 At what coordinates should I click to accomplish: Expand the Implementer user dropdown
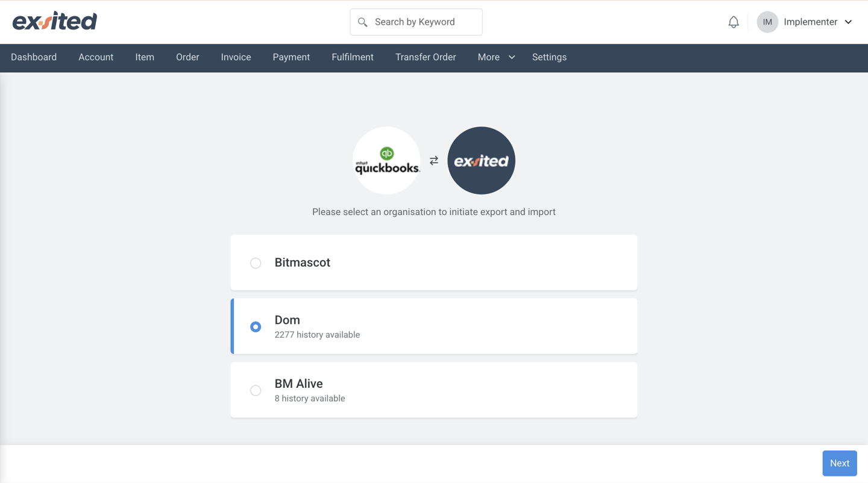[x=848, y=22]
